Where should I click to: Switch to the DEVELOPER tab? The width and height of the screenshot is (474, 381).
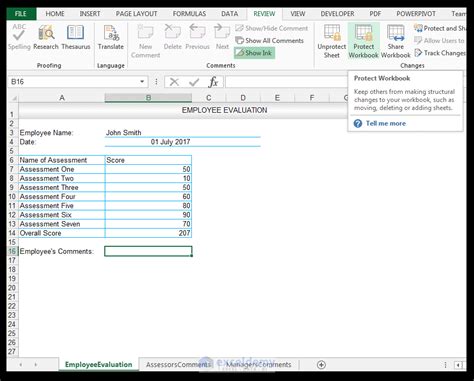(x=337, y=14)
